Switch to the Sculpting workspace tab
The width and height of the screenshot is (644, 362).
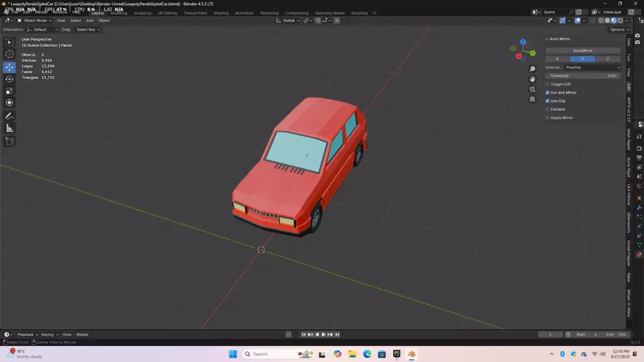[x=143, y=13]
